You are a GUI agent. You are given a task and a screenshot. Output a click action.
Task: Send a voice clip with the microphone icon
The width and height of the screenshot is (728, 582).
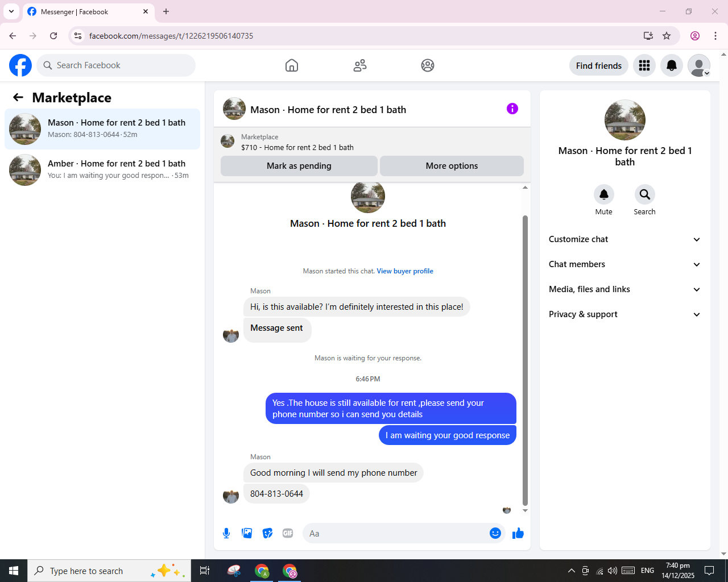pos(226,533)
